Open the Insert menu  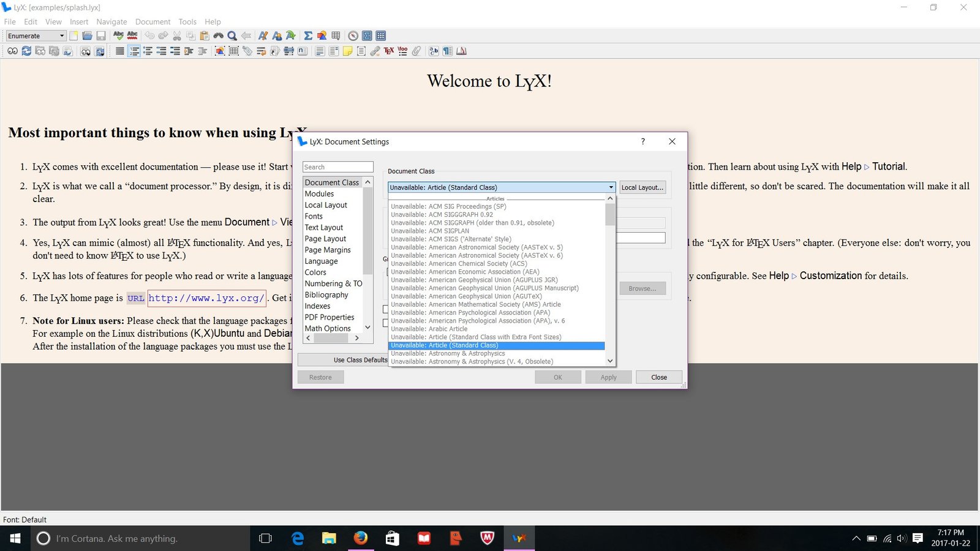(79, 21)
